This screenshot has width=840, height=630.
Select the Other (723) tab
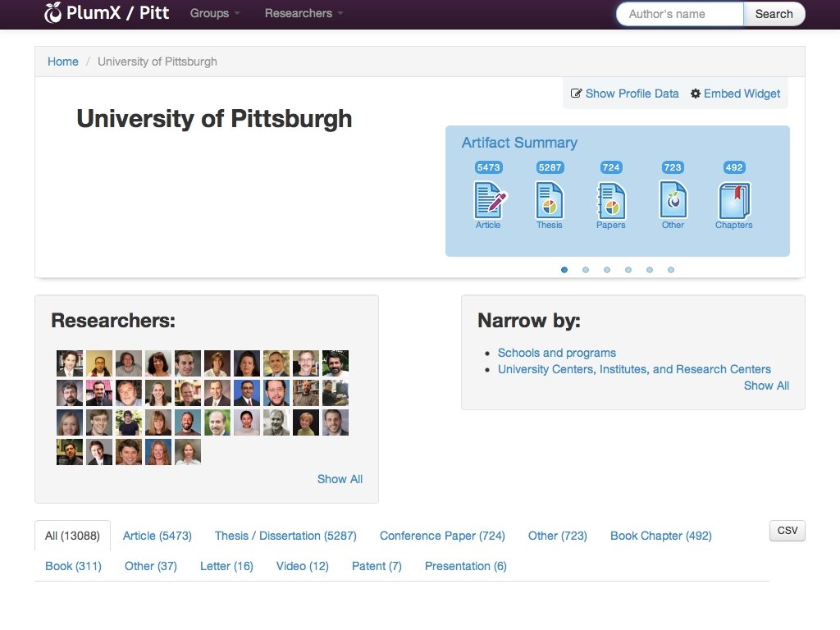[557, 536]
